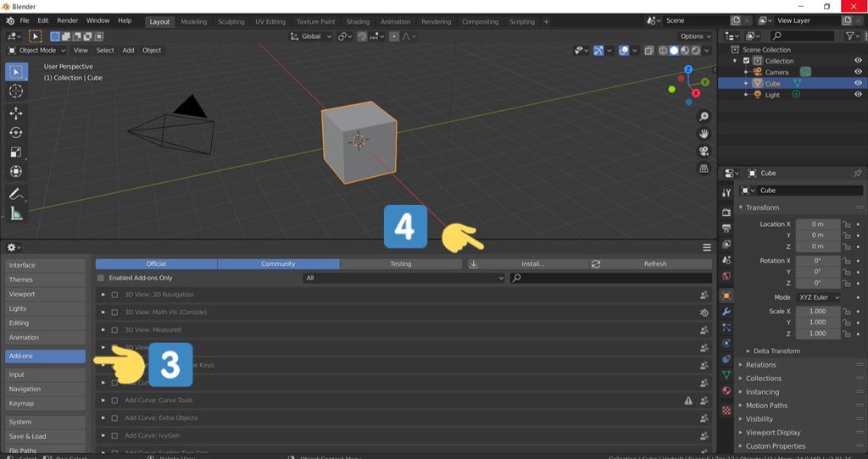Select the Cursor tool in left toolbar
This screenshot has width=868, height=459.
16,91
